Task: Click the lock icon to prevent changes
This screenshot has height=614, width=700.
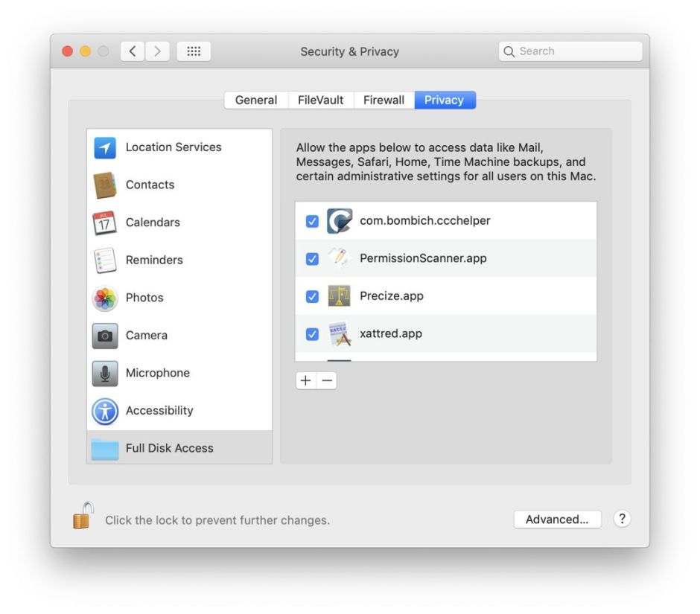Action: (x=82, y=519)
